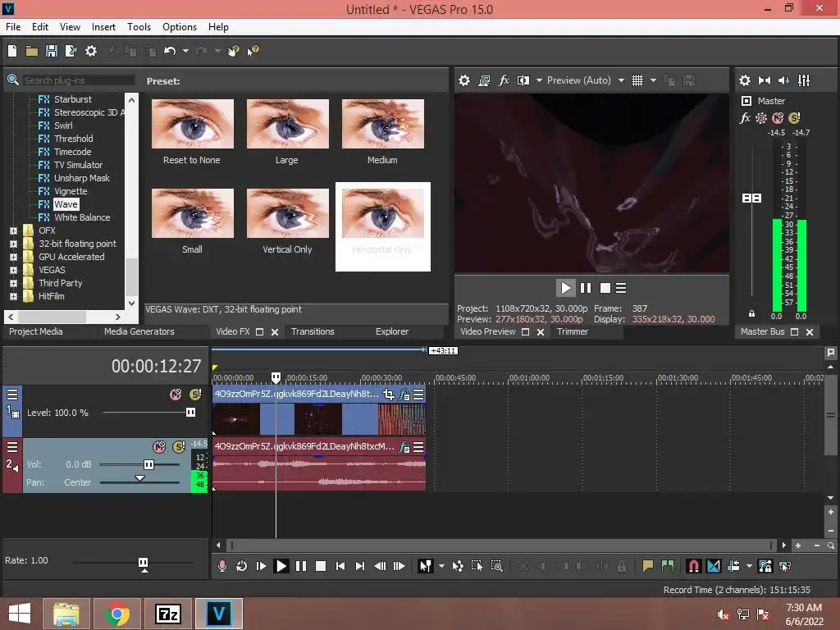Save the project using the floppy disk icon
This screenshot has width=840, height=630.
[52, 51]
